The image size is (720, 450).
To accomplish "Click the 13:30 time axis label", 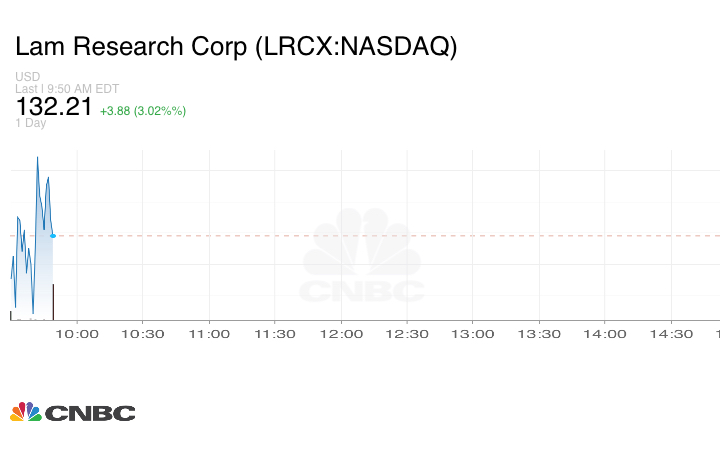I will point(540,334).
